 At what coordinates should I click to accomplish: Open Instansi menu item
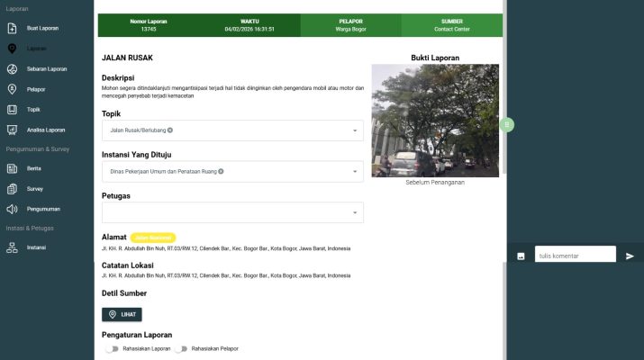coord(37,247)
